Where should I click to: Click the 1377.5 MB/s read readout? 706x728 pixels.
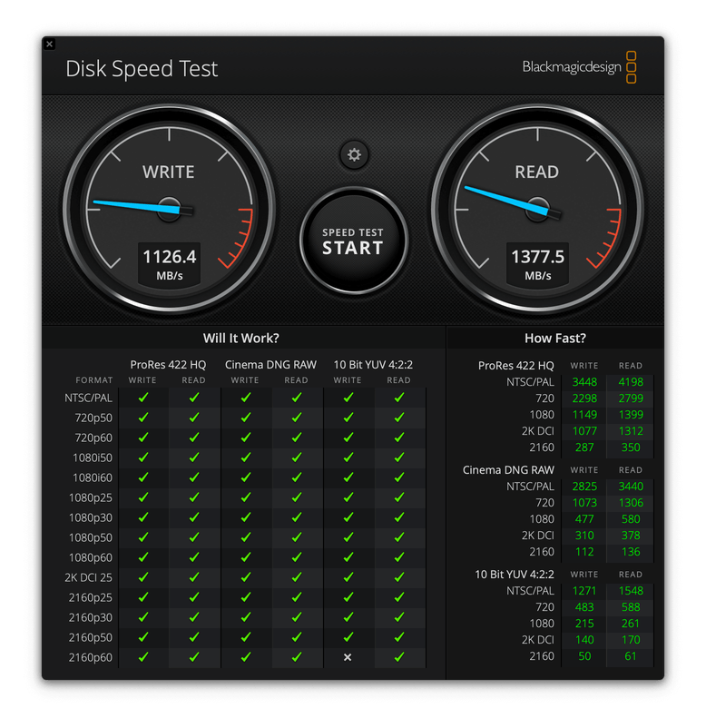[x=537, y=263]
